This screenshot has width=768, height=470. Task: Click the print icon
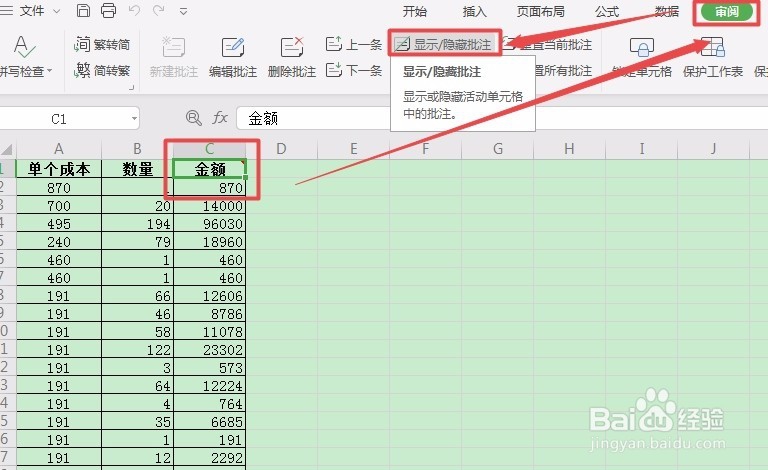click(x=108, y=10)
